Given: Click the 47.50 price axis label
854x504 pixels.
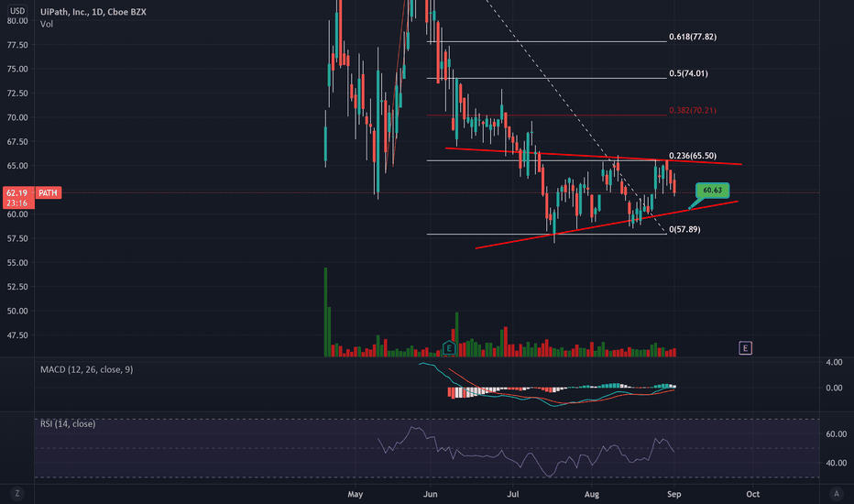Looking at the screenshot, I should click(17, 335).
